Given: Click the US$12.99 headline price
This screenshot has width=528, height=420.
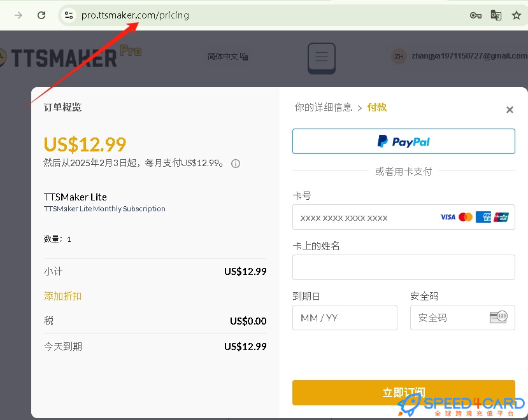Looking at the screenshot, I should pyautogui.click(x=85, y=144).
